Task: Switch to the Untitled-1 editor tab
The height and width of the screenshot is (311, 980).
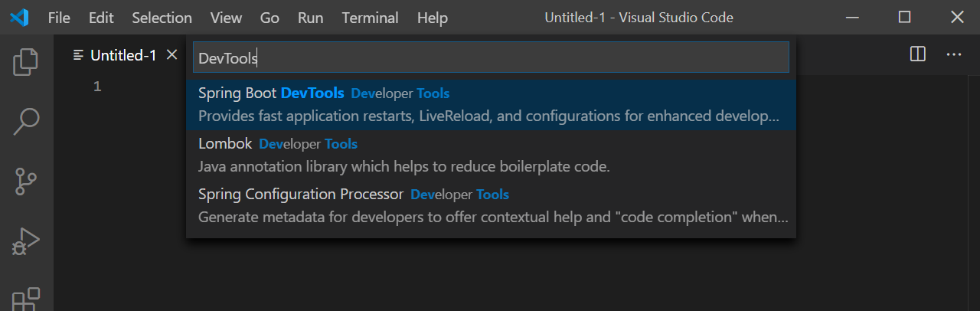Action: (x=122, y=55)
